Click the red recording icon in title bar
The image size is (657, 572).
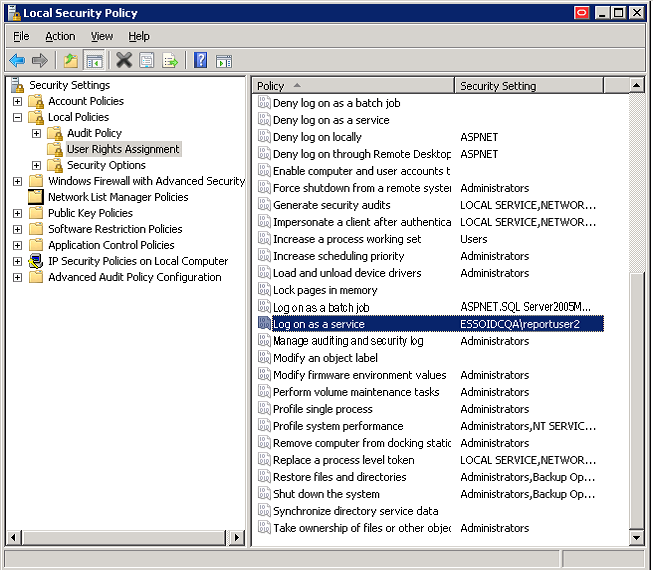[x=581, y=13]
